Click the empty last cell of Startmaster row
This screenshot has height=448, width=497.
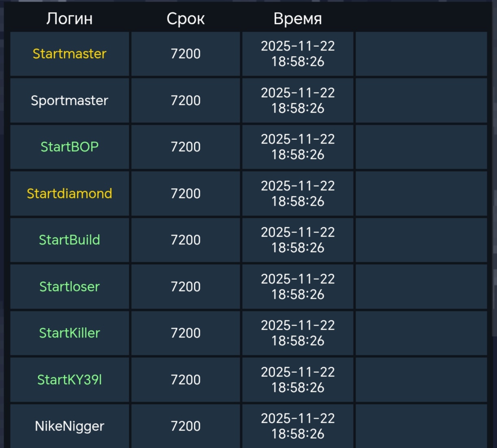click(421, 54)
